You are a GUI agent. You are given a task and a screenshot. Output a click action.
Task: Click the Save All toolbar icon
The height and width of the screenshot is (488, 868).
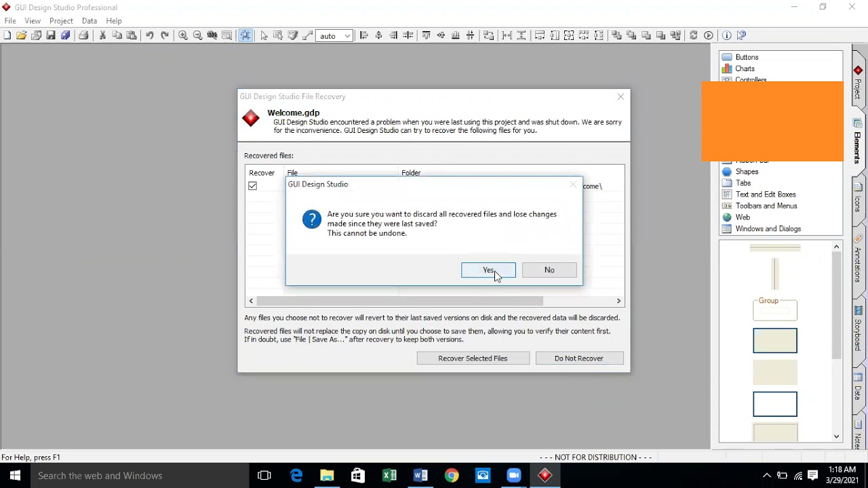click(x=66, y=35)
